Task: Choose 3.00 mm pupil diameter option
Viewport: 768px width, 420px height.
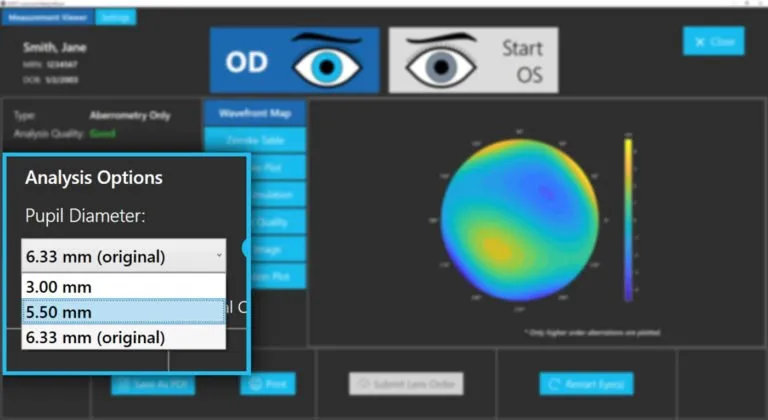Action: (123, 287)
